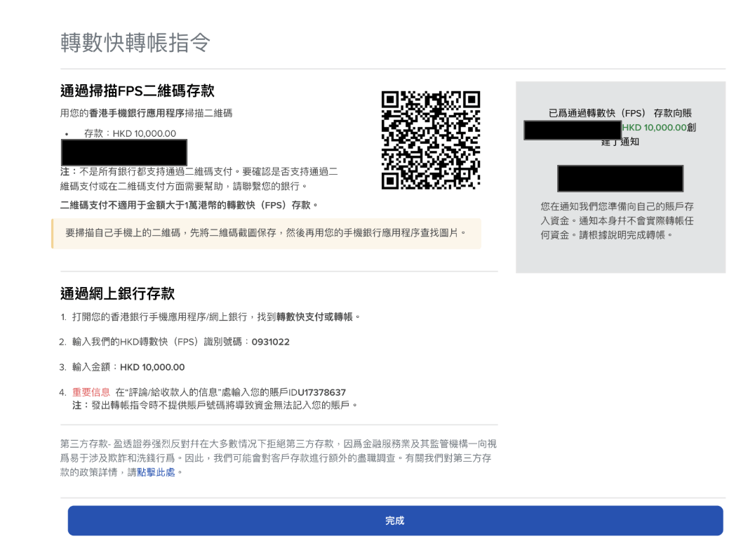Screen dimensions: 748x560
Task: Click the FPS QR code image
Action: pyautogui.click(x=431, y=140)
